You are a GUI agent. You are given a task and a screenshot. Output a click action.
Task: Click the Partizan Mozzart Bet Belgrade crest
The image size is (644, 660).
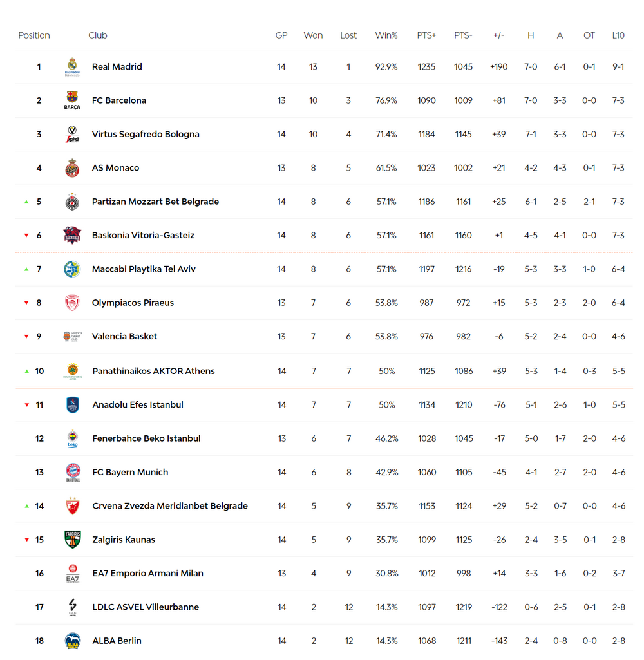(72, 202)
